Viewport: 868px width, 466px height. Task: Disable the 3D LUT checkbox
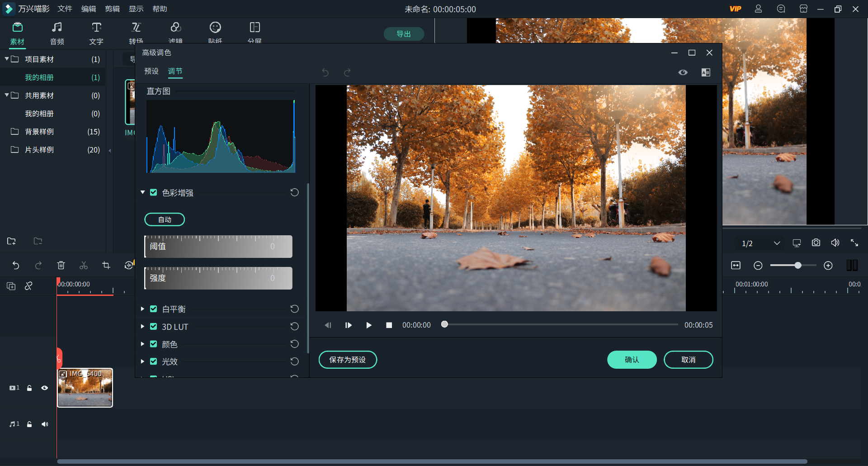(x=154, y=327)
